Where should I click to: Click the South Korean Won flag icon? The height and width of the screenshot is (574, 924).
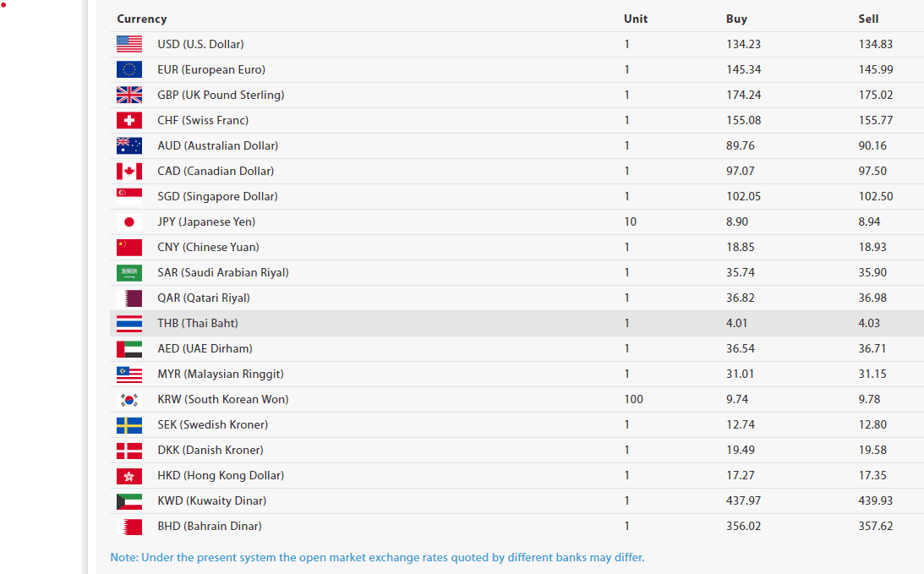pos(129,399)
